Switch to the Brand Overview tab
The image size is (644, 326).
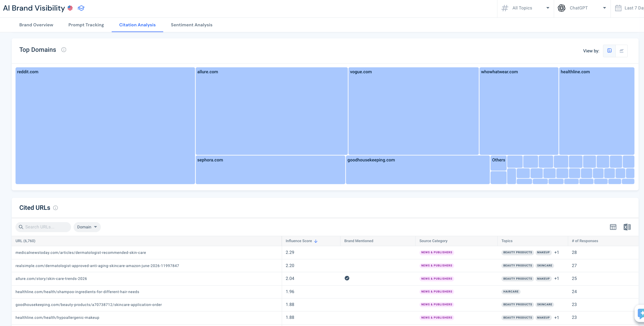coord(36,25)
